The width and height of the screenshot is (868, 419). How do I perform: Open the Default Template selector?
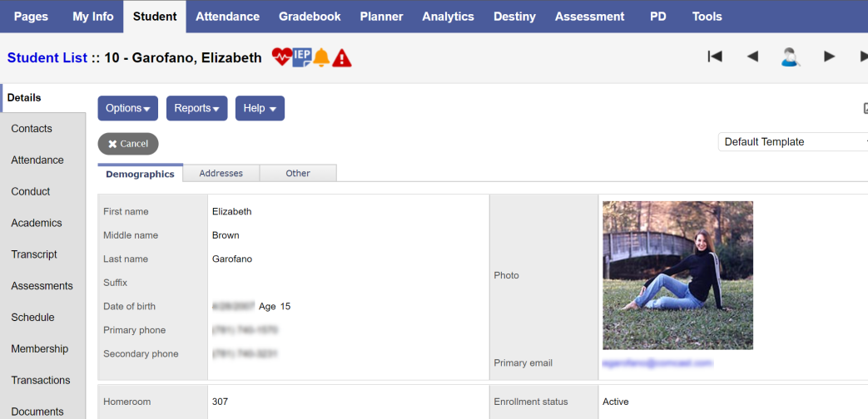792,142
